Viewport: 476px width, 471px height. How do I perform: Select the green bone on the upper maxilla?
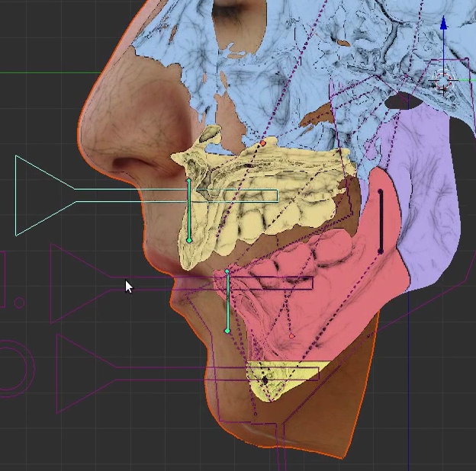189,210
